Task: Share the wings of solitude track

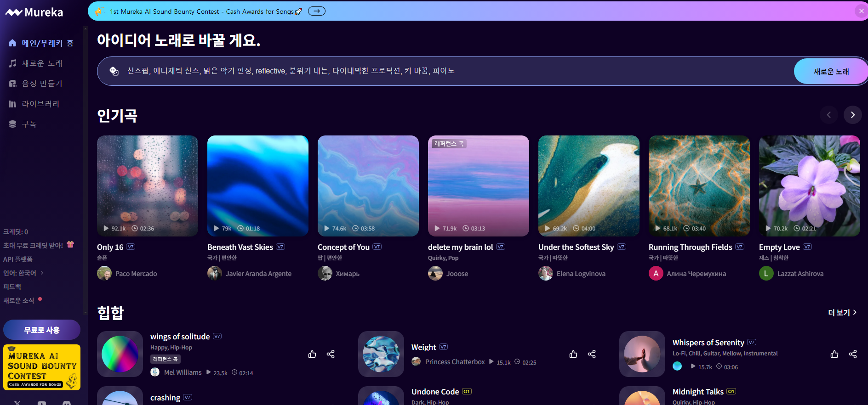Action: coord(331,354)
